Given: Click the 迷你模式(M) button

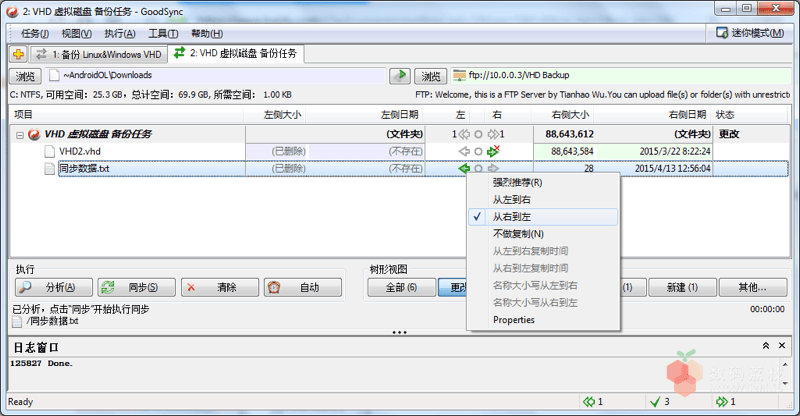Looking at the screenshot, I should (x=749, y=33).
